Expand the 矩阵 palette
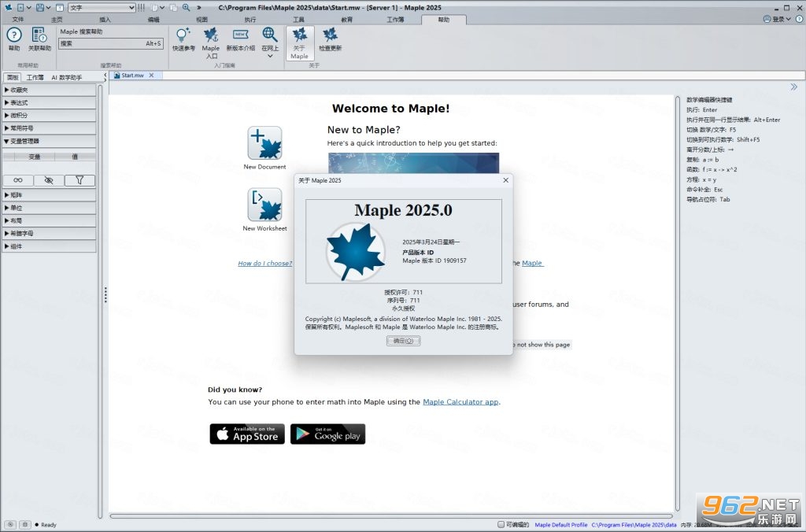Screen dimensions: 806x532 tap(49, 195)
